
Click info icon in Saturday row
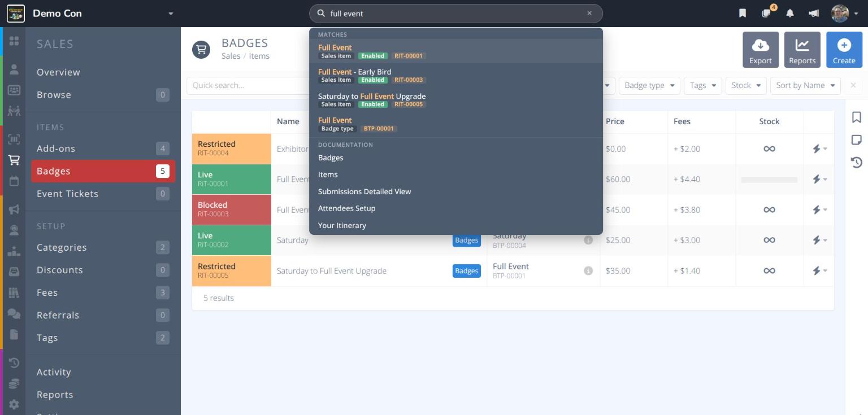(588, 241)
